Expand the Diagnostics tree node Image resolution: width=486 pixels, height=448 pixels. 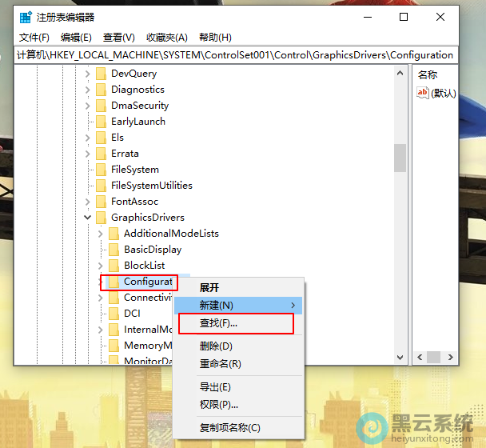pos(88,90)
